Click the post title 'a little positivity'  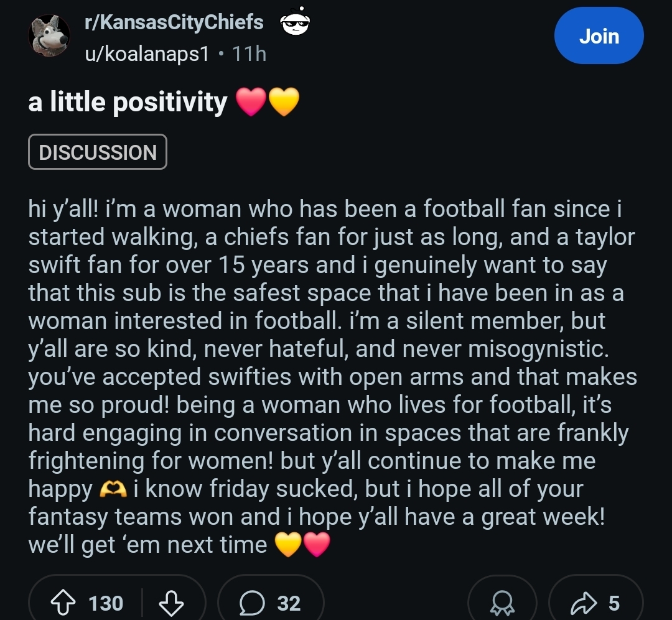(x=128, y=101)
